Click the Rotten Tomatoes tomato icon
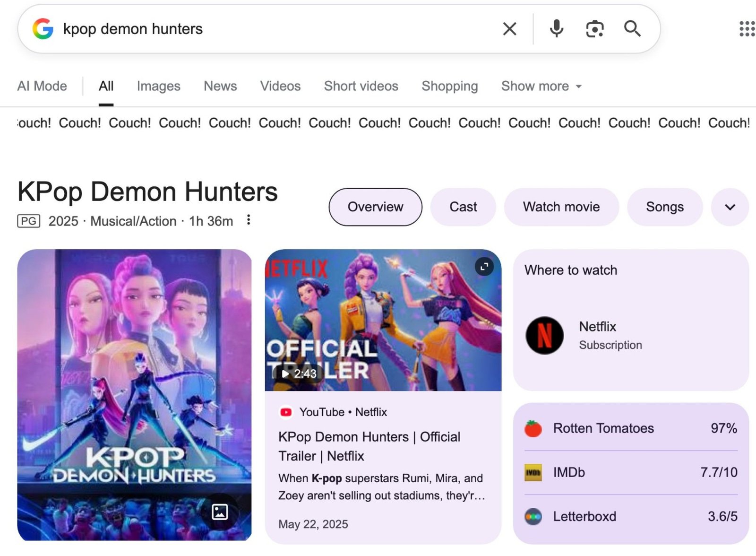This screenshot has height=556, width=756. 533,428
